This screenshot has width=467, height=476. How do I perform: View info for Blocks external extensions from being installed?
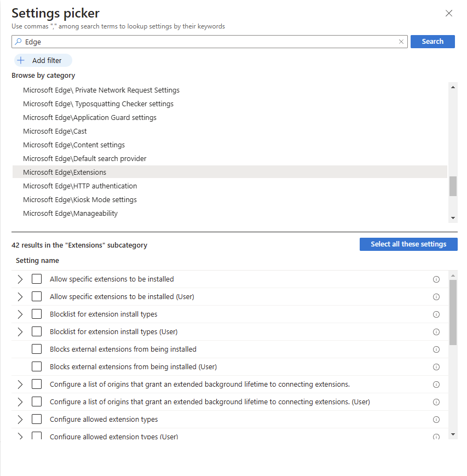pyautogui.click(x=436, y=349)
